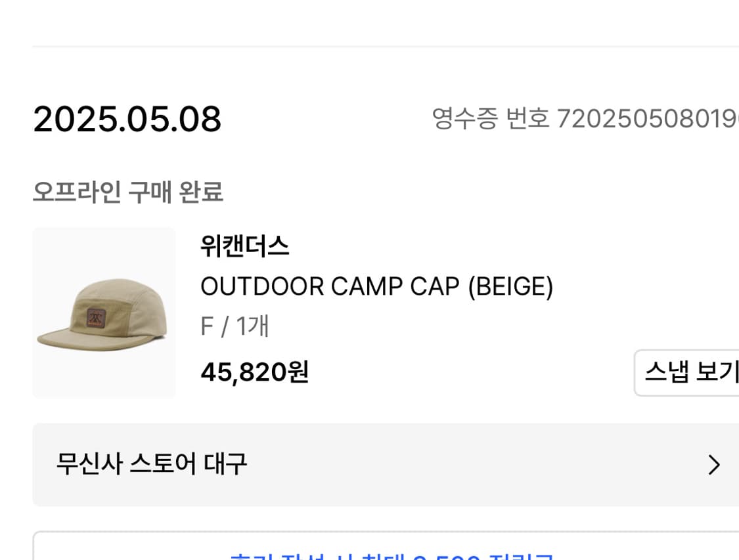This screenshot has width=739, height=560.
Task: Click the 스냅 text on snap button
Action: (663, 372)
